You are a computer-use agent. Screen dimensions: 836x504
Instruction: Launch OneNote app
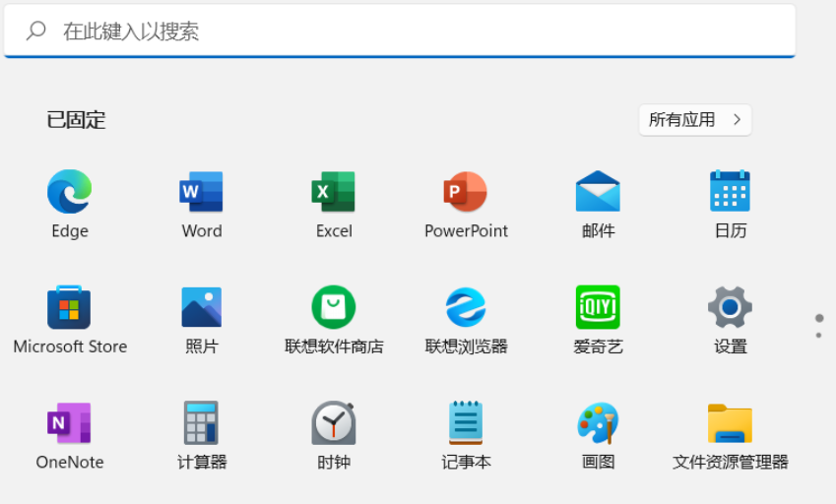click(69, 423)
